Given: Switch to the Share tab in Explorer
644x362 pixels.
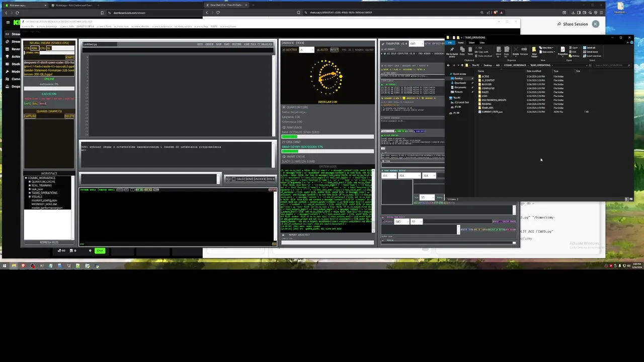Looking at the screenshot, I should [471, 43].
